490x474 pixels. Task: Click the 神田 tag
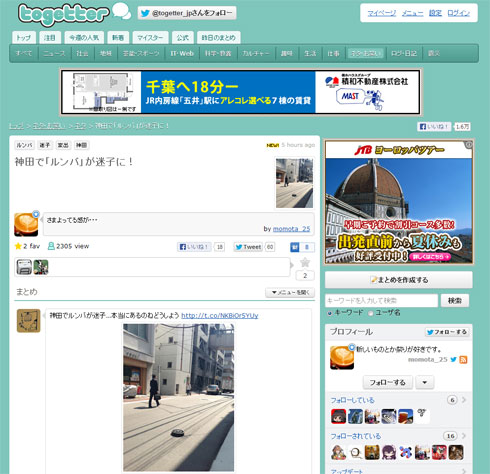click(x=81, y=145)
